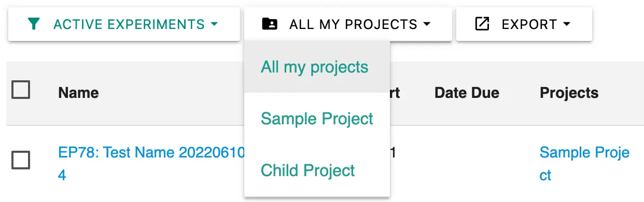The height and width of the screenshot is (202, 644).
Task: Sort by the Name column header
Action: [x=78, y=93]
